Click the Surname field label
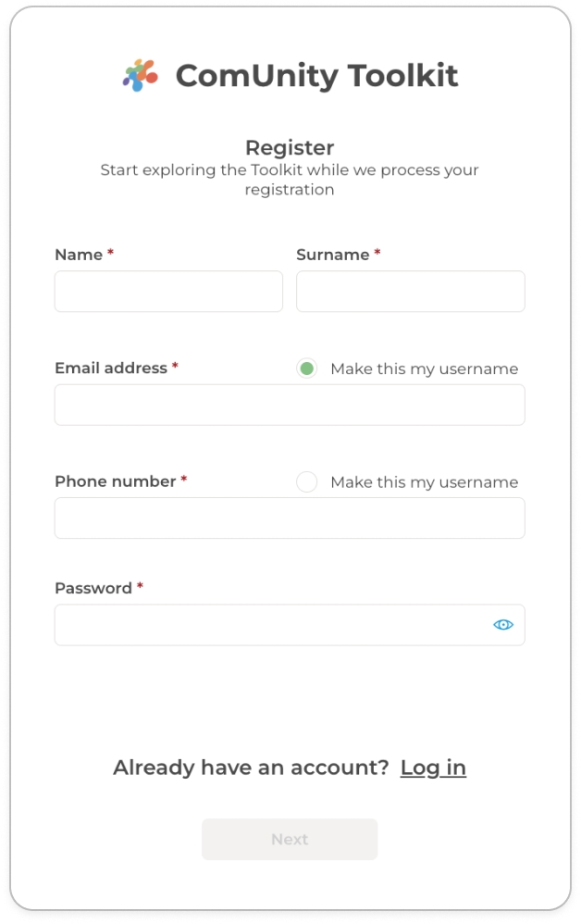Screen dimensions: 581x924 pos(332,255)
